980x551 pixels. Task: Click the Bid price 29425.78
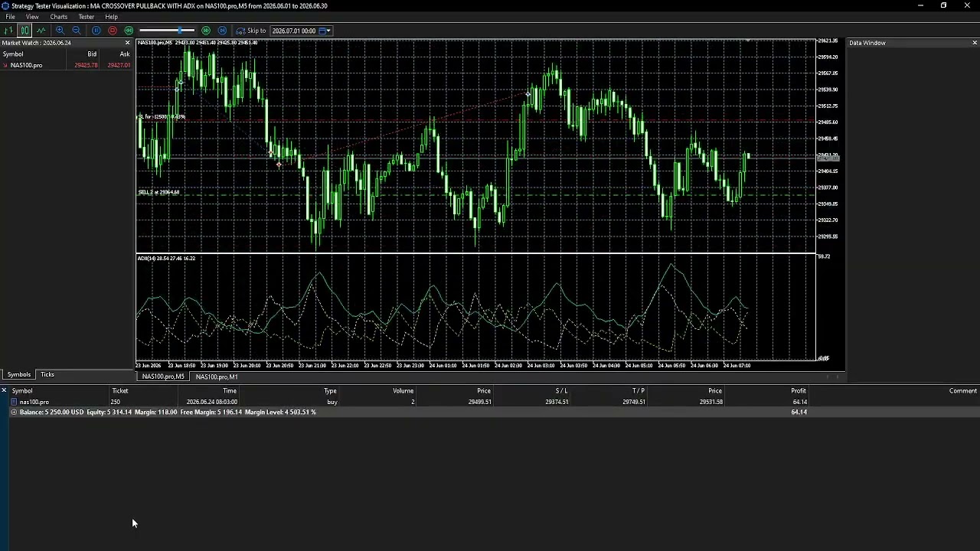[86, 65]
